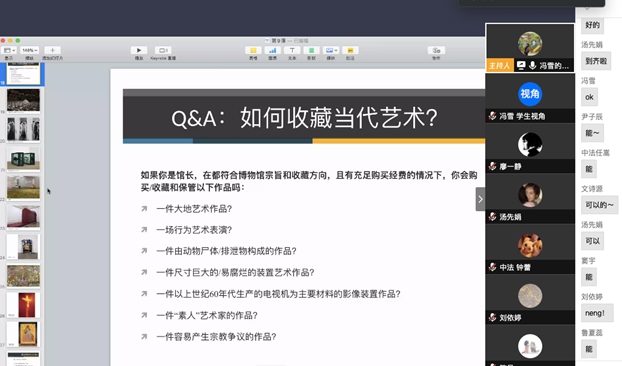Viewport: 622px width, 366px height.
Task: Select the dark crowd photo slide thumbnail
Action: point(23,100)
